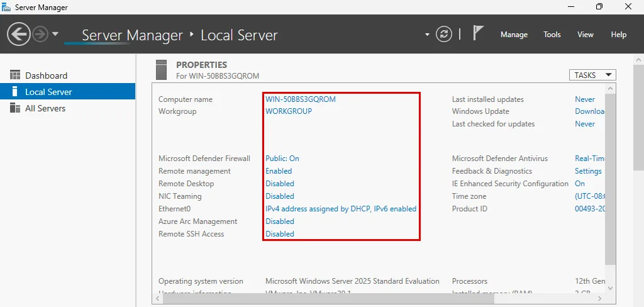Click the Local Server icon in the sidebar
Viewport: 644px width, 307px height.
[x=15, y=91]
